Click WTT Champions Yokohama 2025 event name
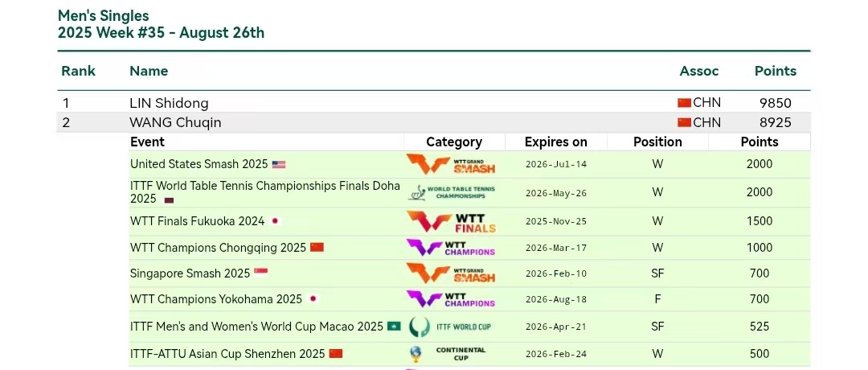Image resolution: width=868 pixels, height=370 pixels. click(x=216, y=299)
